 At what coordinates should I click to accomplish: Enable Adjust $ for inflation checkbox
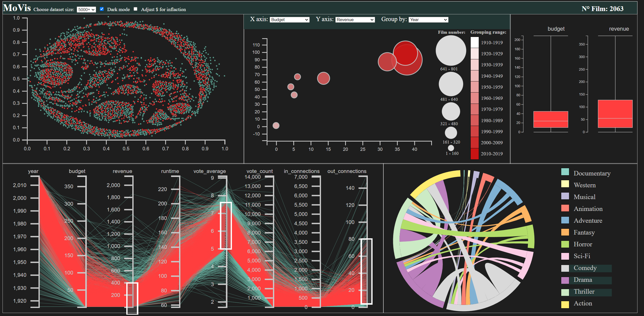135,9
